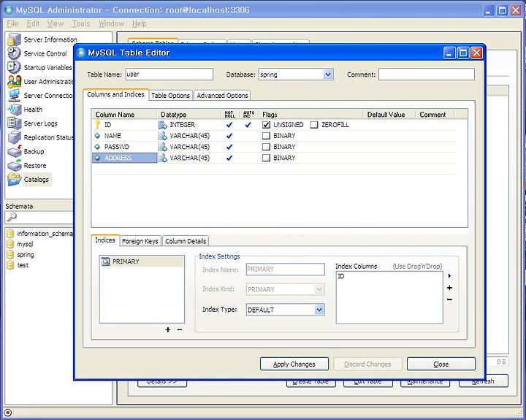Viewport: 526px width, 420px height.
Task: Open the Column Details tab
Action: [x=186, y=241]
